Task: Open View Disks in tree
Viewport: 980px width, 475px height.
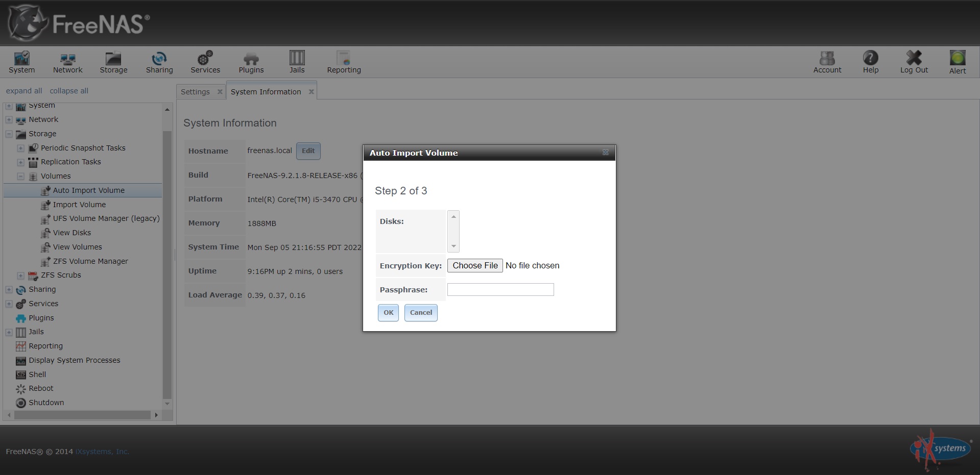Action: click(72, 233)
